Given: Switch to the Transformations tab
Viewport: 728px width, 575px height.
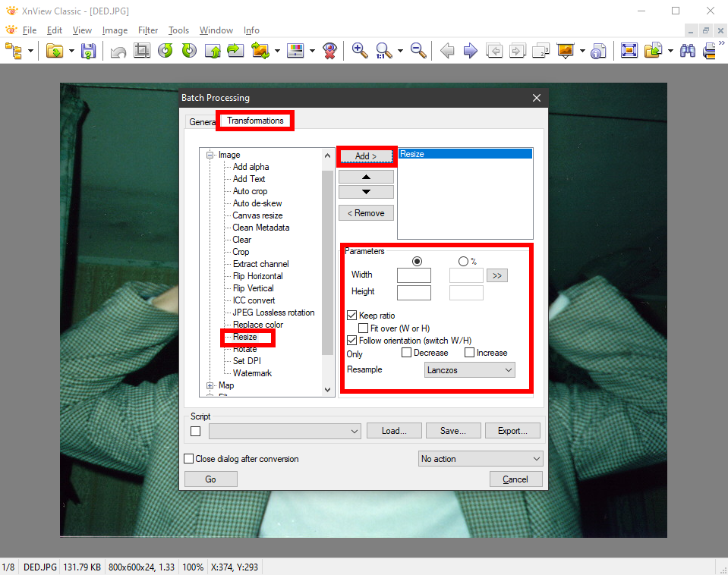Looking at the screenshot, I should click(x=255, y=121).
